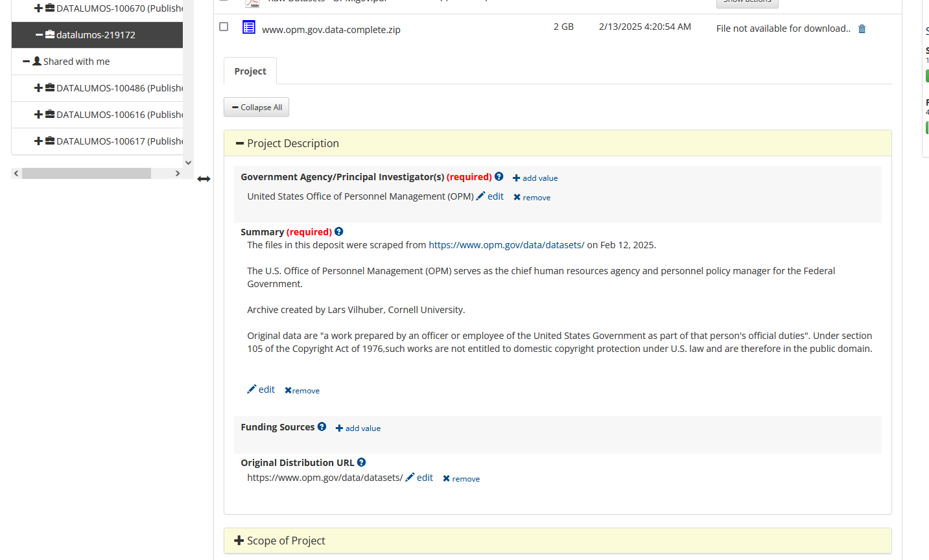Click the sidebar horizontal scrollbar

click(x=86, y=174)
